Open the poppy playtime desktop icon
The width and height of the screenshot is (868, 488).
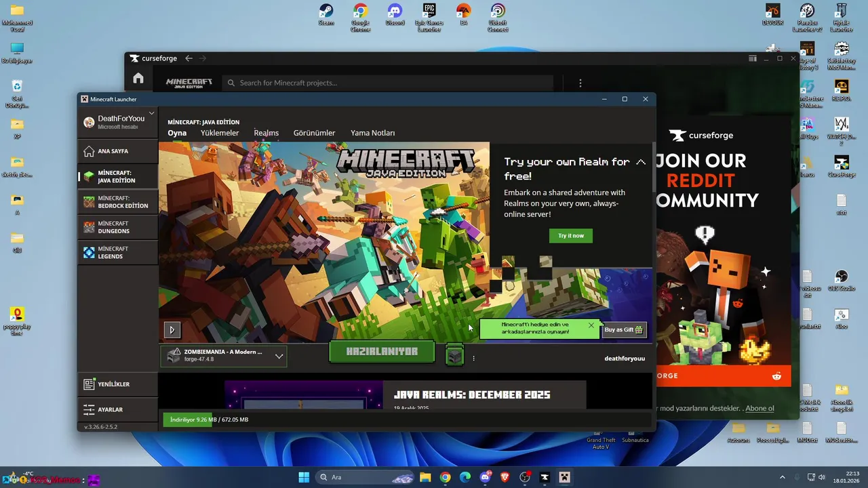click(17, 321)
